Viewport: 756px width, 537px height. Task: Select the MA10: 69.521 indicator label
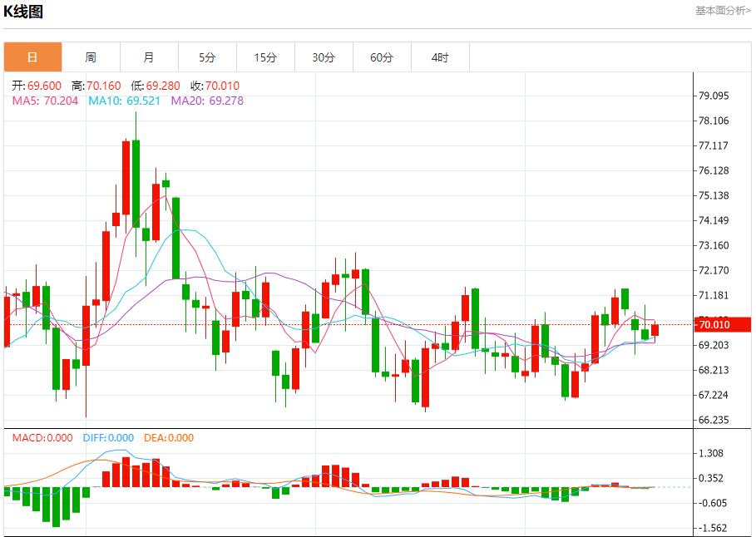pyautogui.click(x=124, y=101)
